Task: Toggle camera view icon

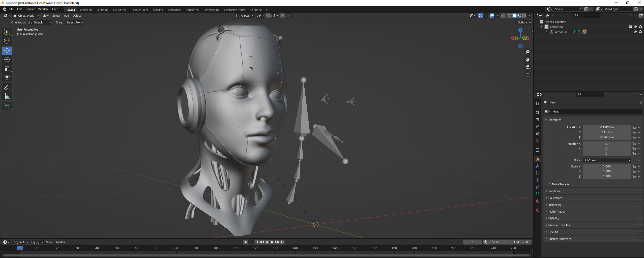Action: 527,67
